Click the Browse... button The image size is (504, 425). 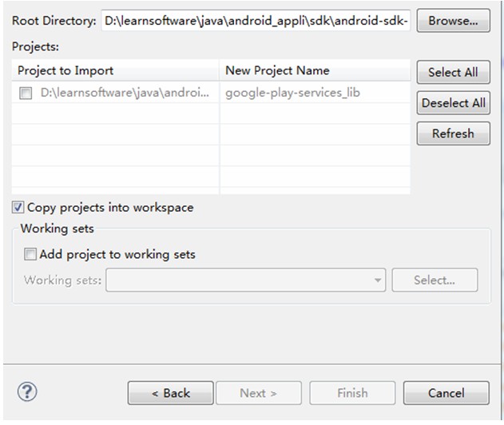click(x=453, y=21)
